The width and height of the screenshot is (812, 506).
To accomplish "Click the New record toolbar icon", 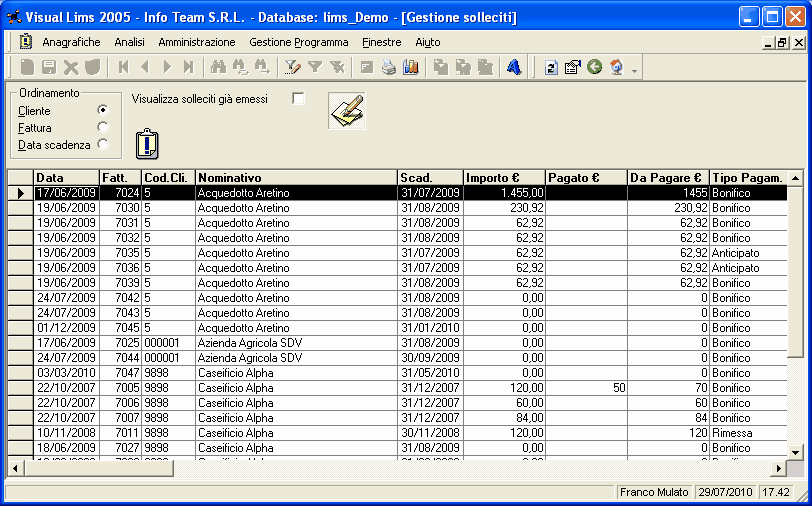I will 27,67.
